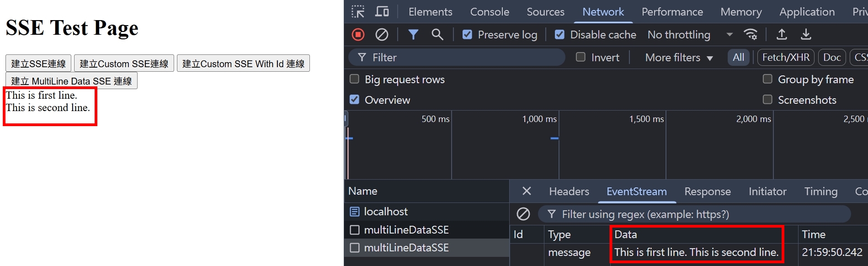The width and height of the screenshot is (868, 266).
Task: Open network conditions wifi icon
Action: pos(751,34)
